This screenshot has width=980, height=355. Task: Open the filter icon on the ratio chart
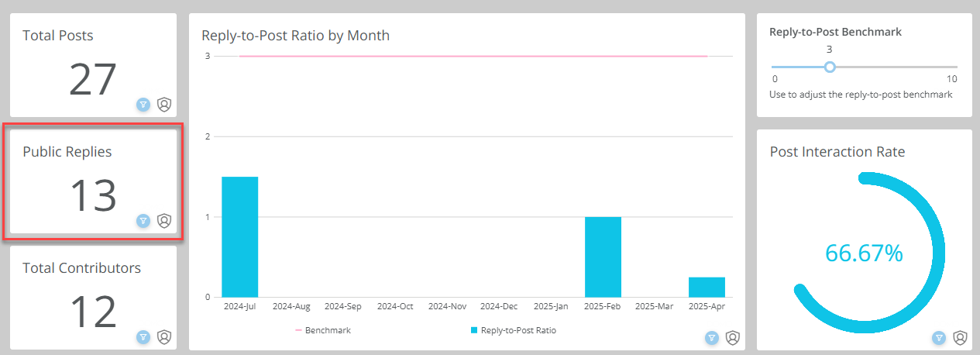712,338
